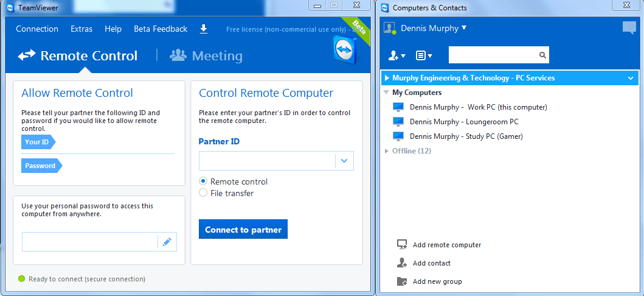The image size is (644, 296).
Task: Click the Partner ID input field
Action: click(268, 161)
